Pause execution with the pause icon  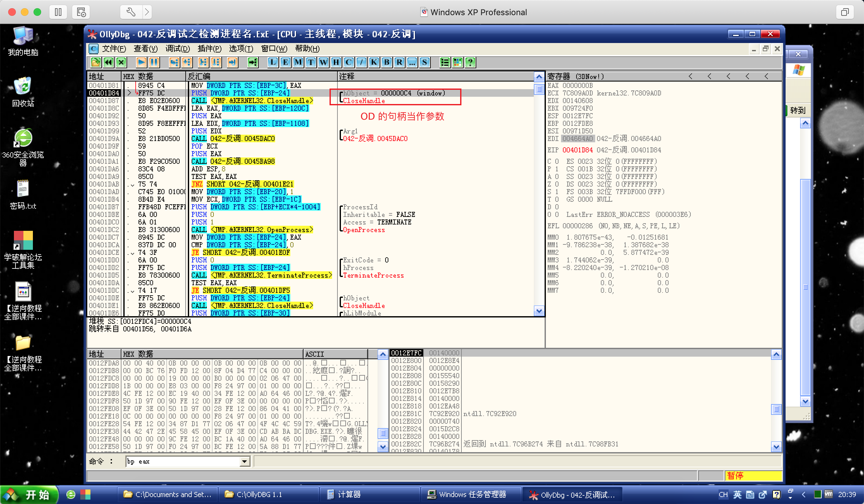[x=154, y=62]
